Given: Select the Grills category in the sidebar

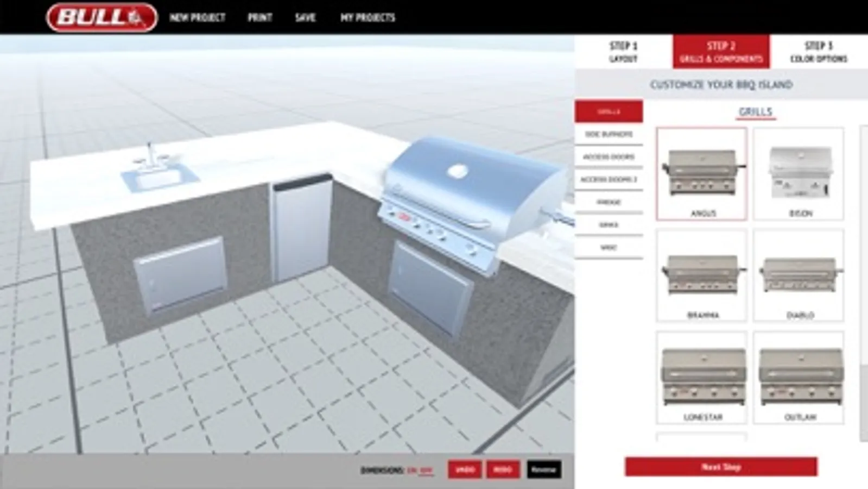Looking at the screenshot, I should (x=609, y=111).
